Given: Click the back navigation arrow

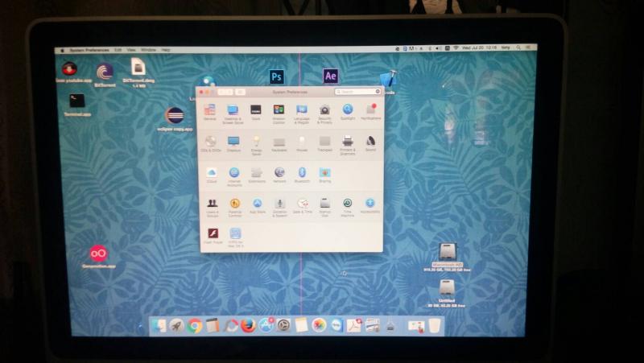Looking at the screenshot, I should (221, 92).
